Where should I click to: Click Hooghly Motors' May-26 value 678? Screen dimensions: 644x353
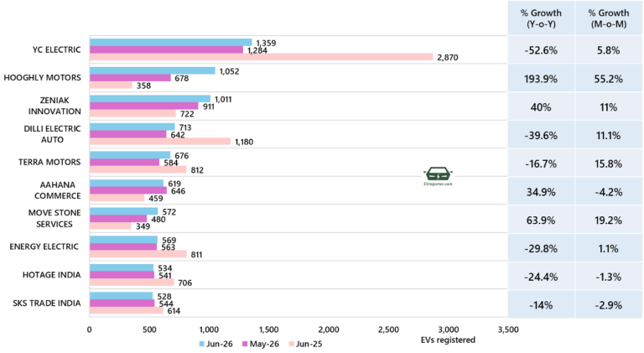(x=181, y=79)
